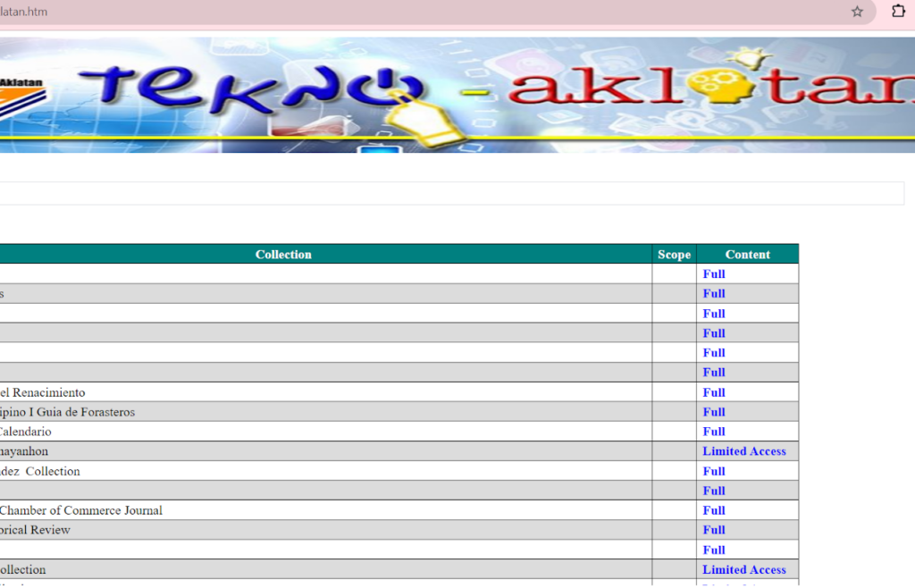This screenshot has width=915, height=588.
Task: Select the Content column header
Action: [x=747, y=255]
